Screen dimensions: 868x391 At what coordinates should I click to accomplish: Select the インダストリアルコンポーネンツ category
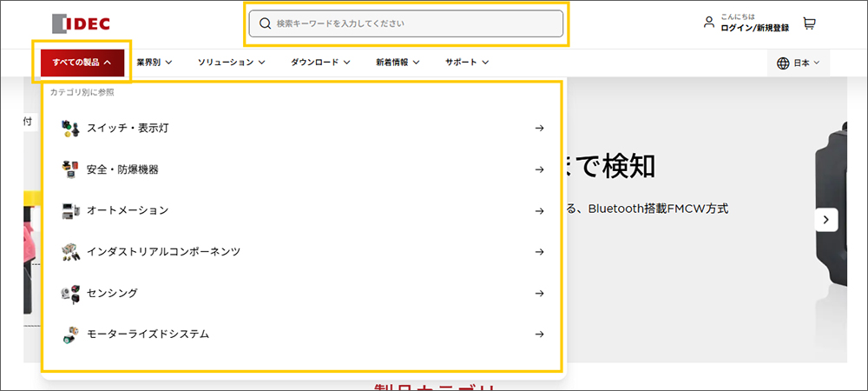(x=163, y=252)
